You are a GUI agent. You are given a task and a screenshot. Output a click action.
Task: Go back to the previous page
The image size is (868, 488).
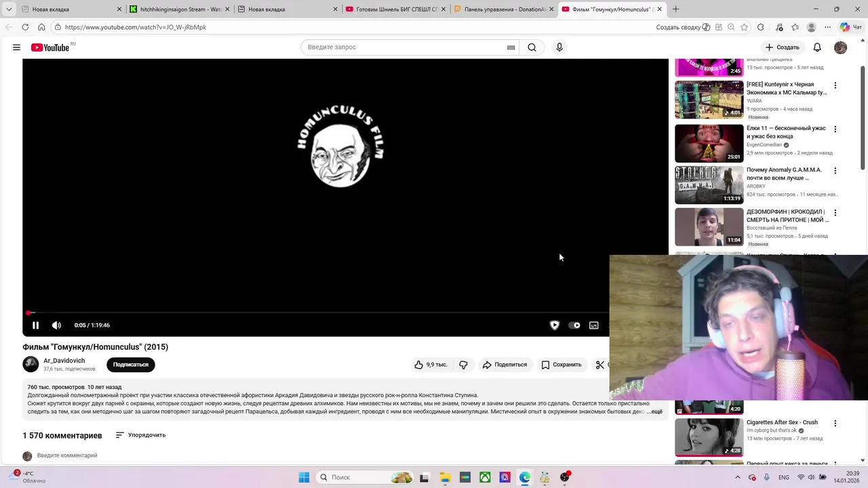[x=9, y=27]
